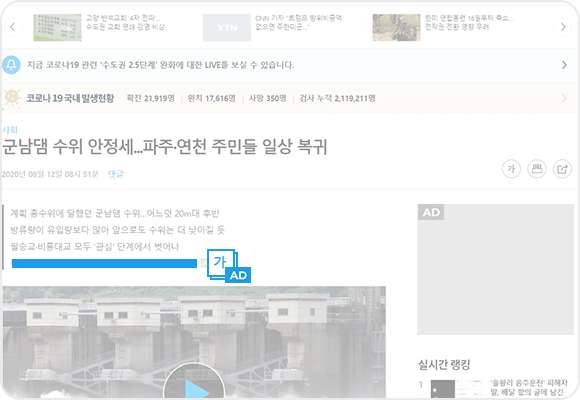Open the 한미 연합훈련 soldier thumbnail
Screen dimensions: 580x400
396,27
